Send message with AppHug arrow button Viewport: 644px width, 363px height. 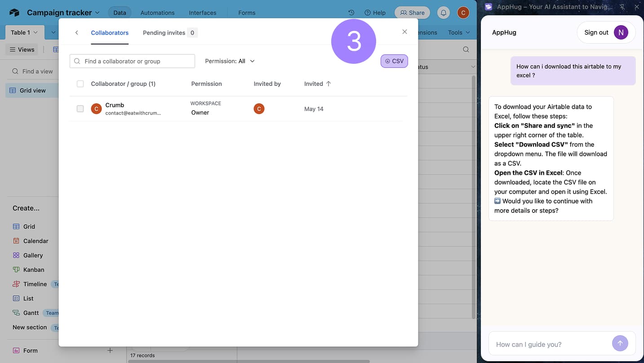coord(620,344)
